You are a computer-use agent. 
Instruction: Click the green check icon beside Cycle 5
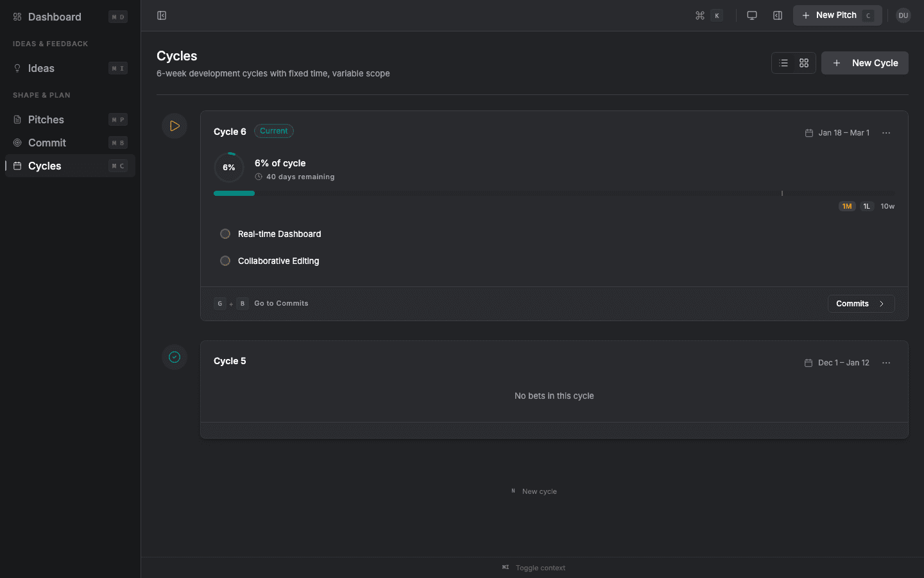(x=174, y=357)
